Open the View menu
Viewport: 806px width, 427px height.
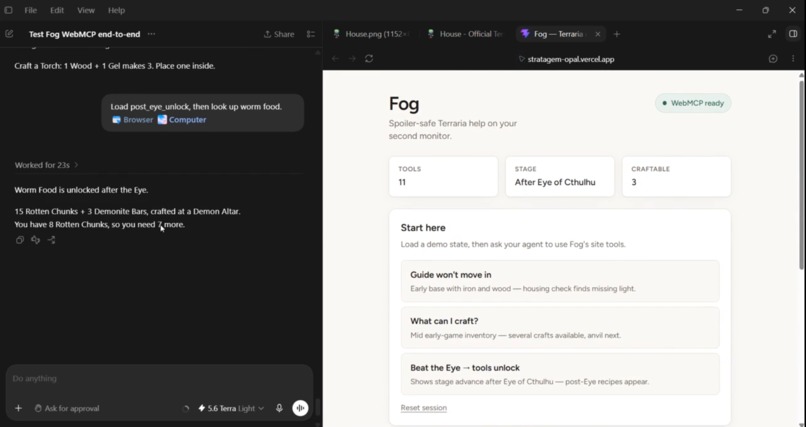[x=86, y=10]
